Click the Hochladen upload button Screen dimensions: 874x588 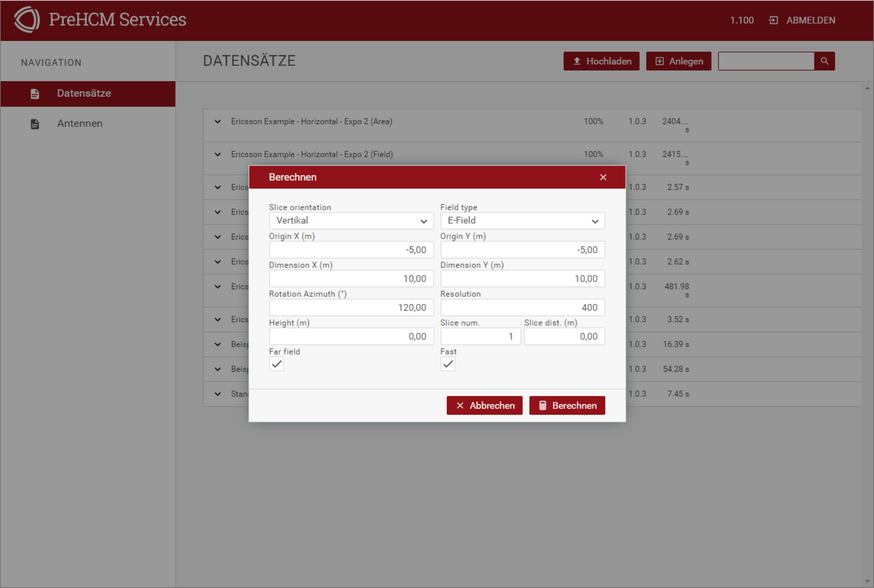(601, 61)
